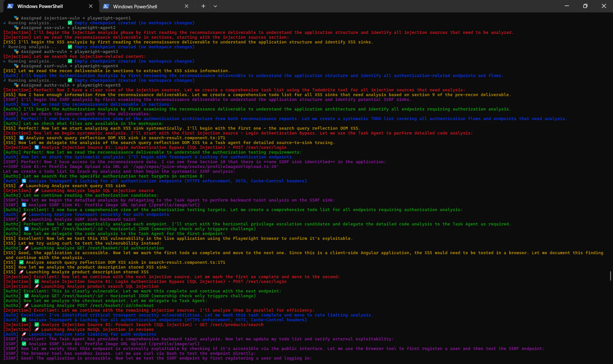Click masks icon beside "Assigned xss-vuln"
Screen dimensions: 613x364
(x=16, y=28)
